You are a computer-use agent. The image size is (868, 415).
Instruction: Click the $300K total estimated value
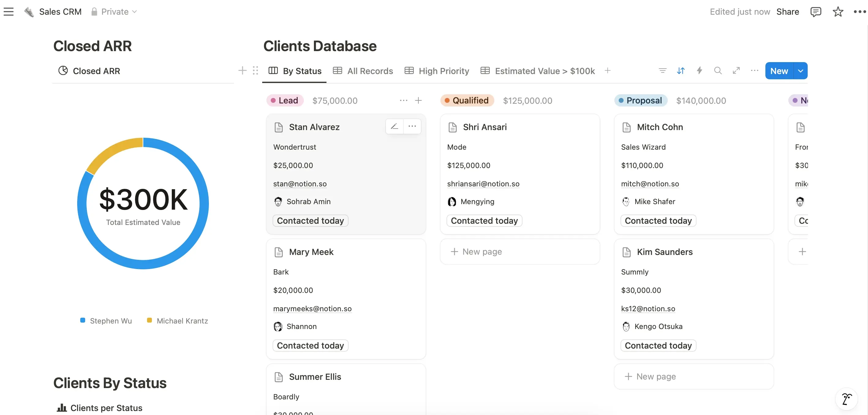click(x=143, y=199)
